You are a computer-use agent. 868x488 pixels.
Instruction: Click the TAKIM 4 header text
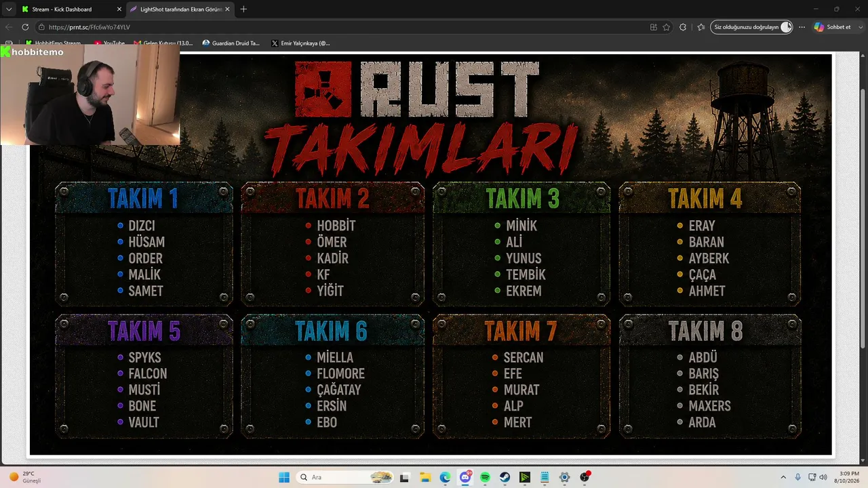(705, 199)
